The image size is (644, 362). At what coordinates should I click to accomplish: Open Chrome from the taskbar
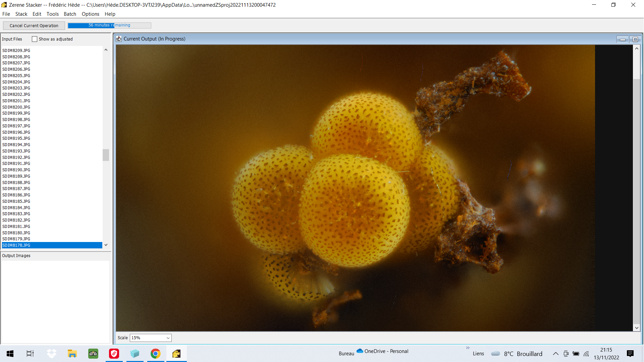(x=155, y=354)
